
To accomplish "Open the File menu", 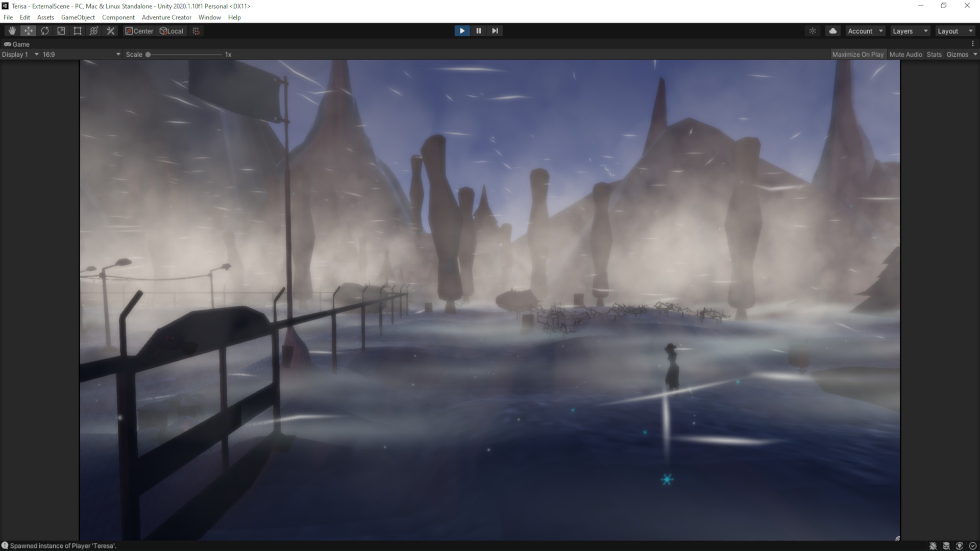I will click(8, 17).
